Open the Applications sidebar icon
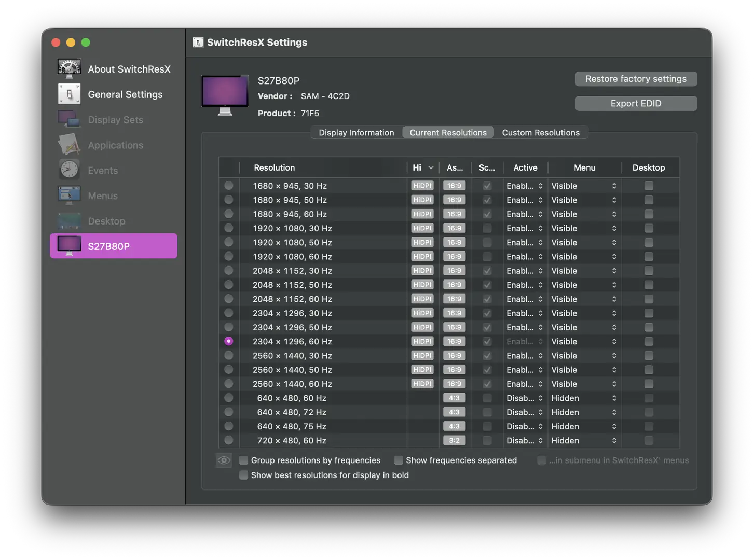The image size is (754, 560). tap(69, 145)
